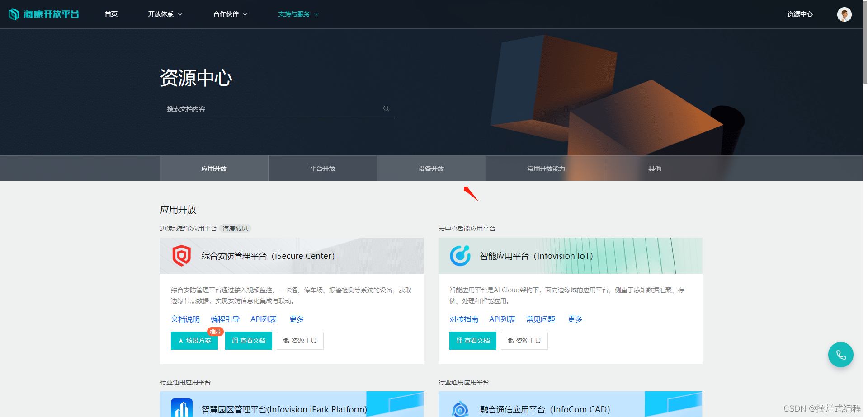Open 文档说明 link for iSecure Center

coord(185,319)
